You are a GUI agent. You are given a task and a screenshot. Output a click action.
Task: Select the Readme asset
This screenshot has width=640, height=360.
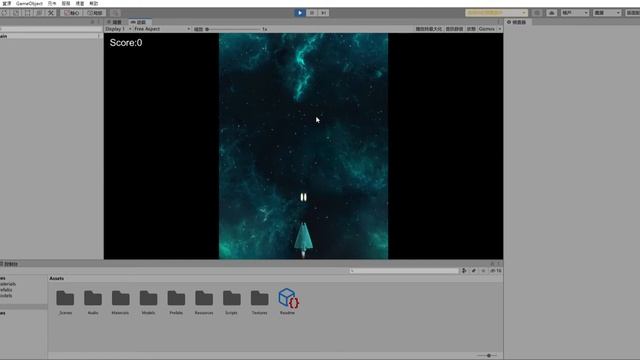[x=288, y=302]
